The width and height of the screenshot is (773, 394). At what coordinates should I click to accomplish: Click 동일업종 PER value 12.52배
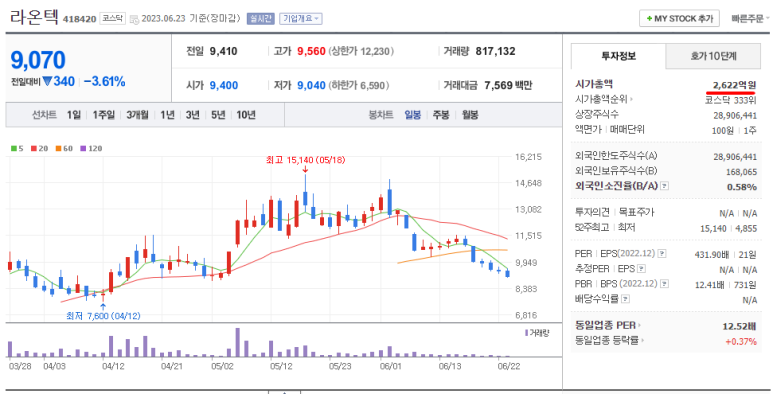pyautogui.click(x=739, y=326)
